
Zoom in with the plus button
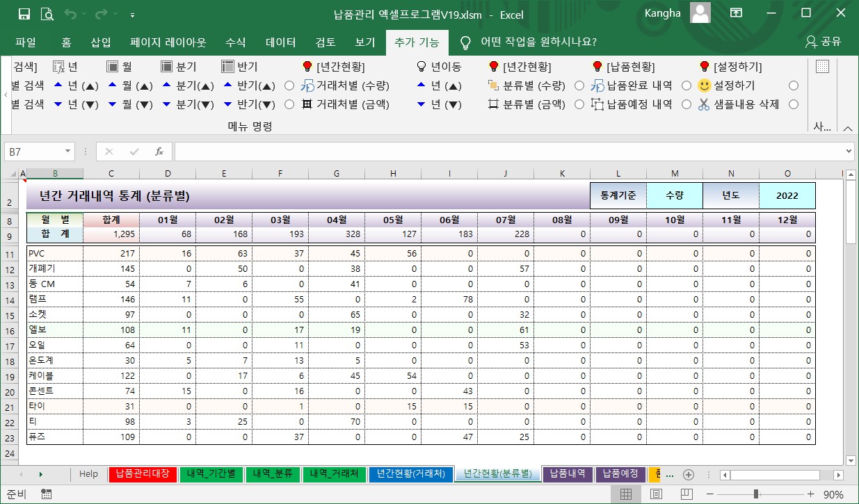pos(810,494)
